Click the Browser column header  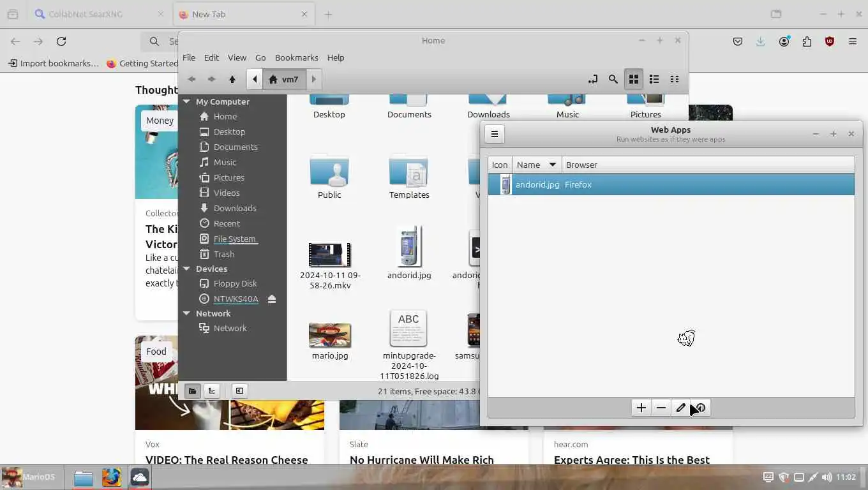(708, 165)
